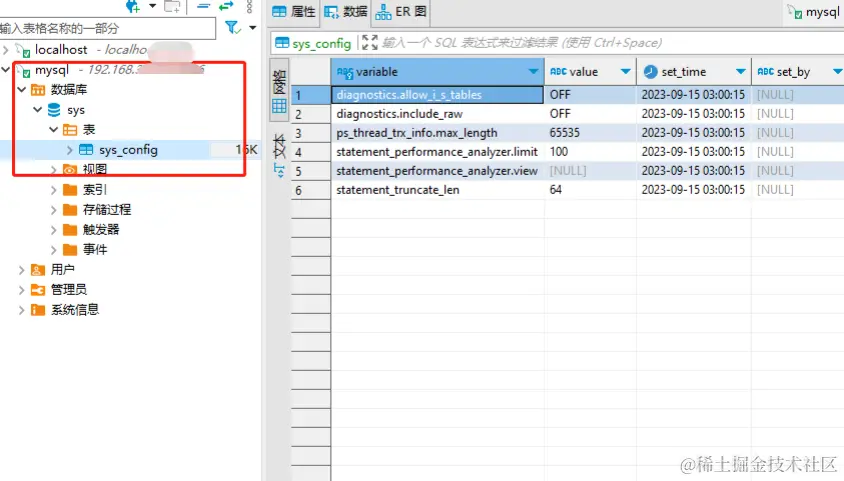
Task: Select the value cell 100
Action: pyautogui.click(x=590, y=152)
